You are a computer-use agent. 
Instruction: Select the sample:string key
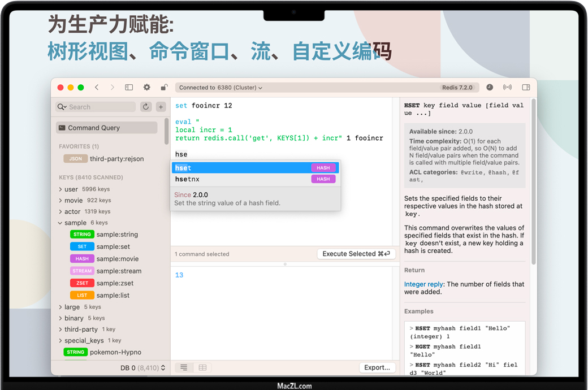[117, 235]
